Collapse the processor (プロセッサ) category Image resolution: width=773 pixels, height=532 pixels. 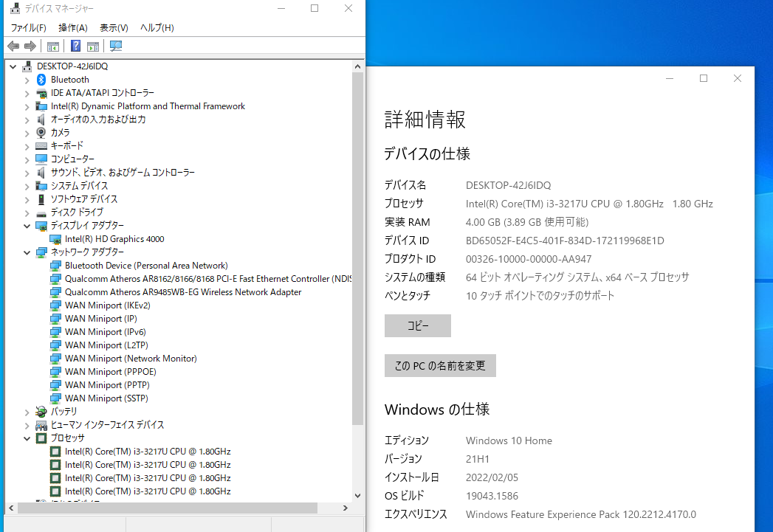tap(27, 438)
